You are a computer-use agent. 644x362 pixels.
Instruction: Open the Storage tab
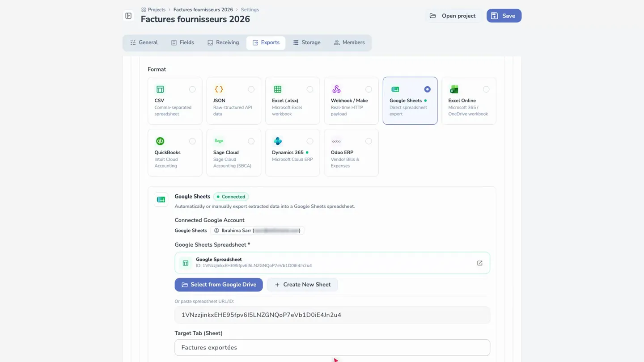pos(307,42)
